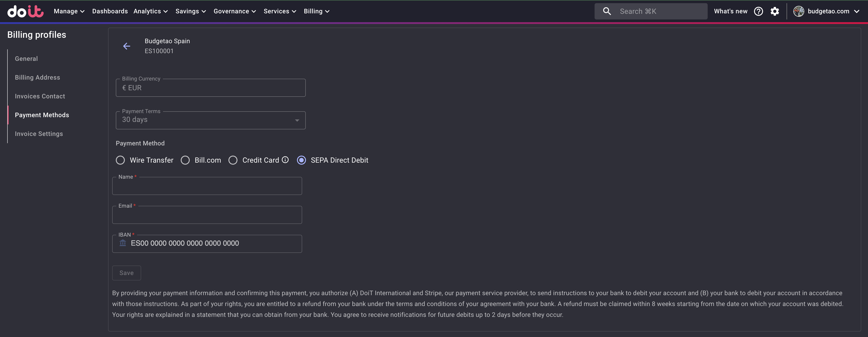
Task: Click into the Email input field
Action: [x=207, y=215]
